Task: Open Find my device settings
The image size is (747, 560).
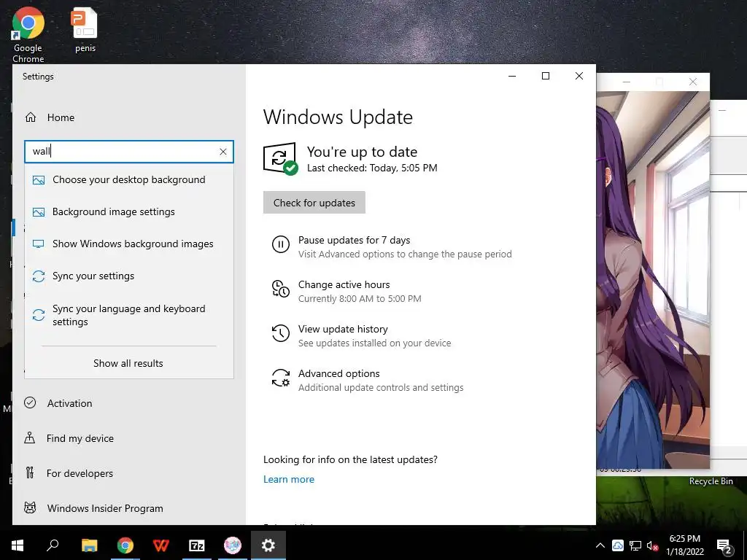Action: point(80,438)
